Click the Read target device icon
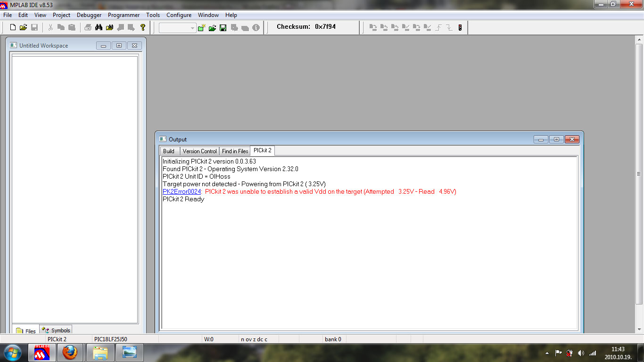This screenshot has width=644, height=362. [x=384, y=27]
